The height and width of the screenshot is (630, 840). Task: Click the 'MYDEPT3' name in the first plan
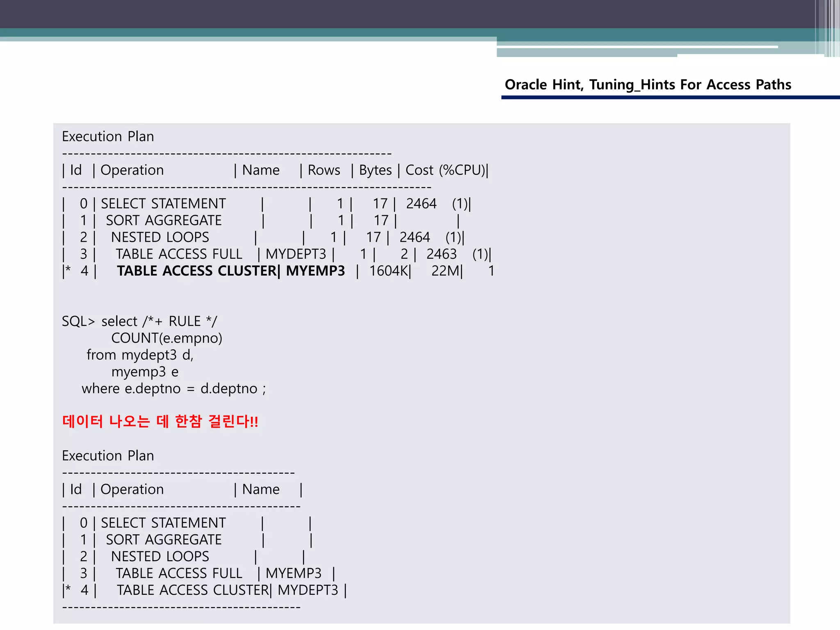296,254
